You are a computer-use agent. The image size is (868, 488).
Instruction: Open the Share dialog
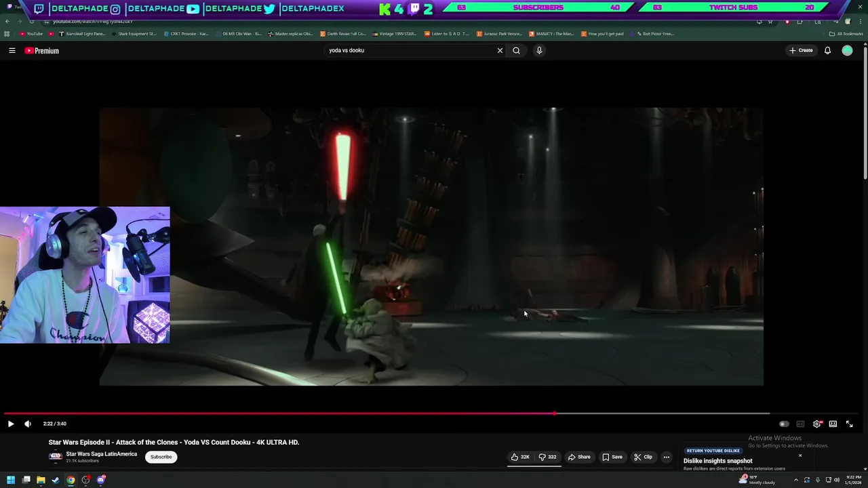tap(579, 457)
